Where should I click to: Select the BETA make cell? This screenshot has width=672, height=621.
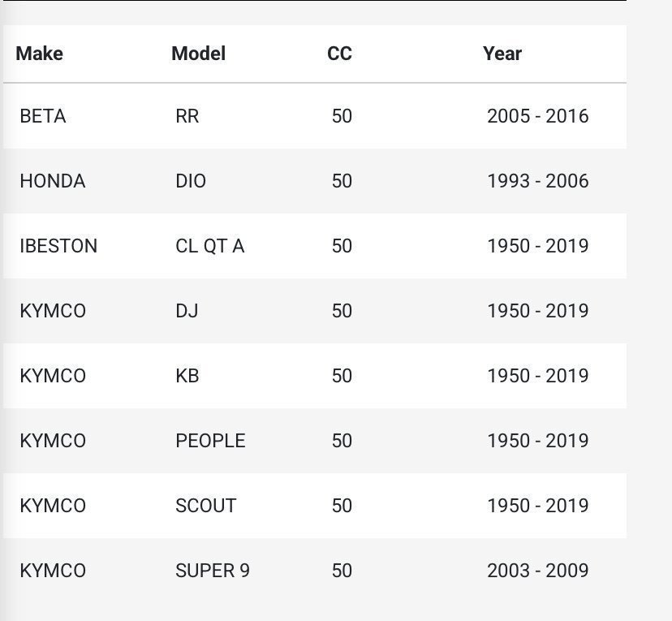point(42,116)
